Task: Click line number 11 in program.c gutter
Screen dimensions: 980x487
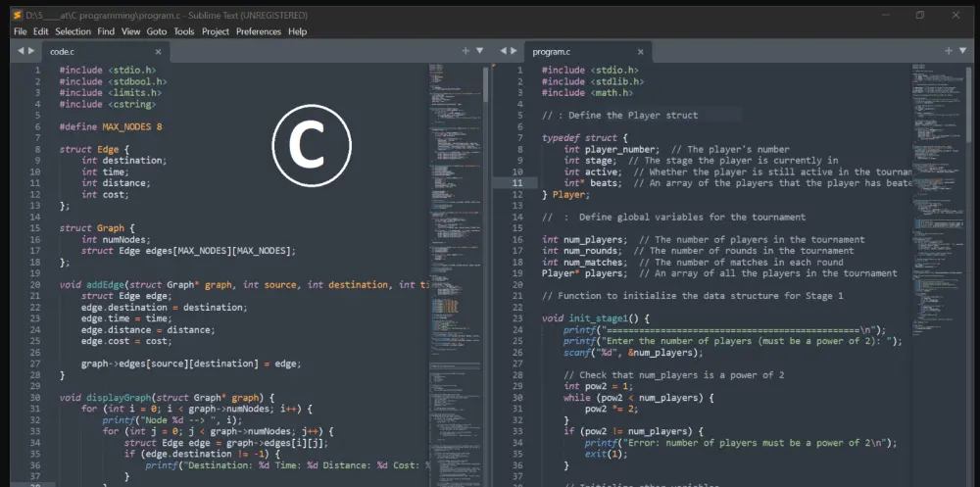Action: coord(517,183)
